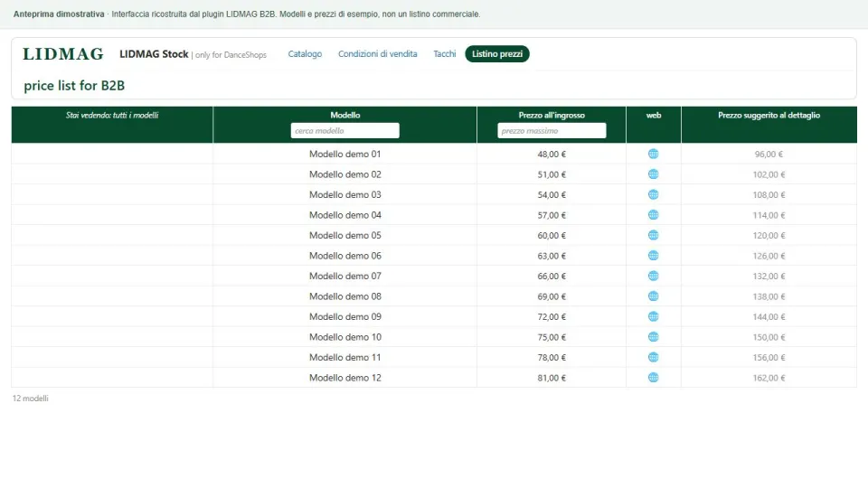Open web globe icon for Modello demo 05

pyautogui.click(x=653, y=235)
